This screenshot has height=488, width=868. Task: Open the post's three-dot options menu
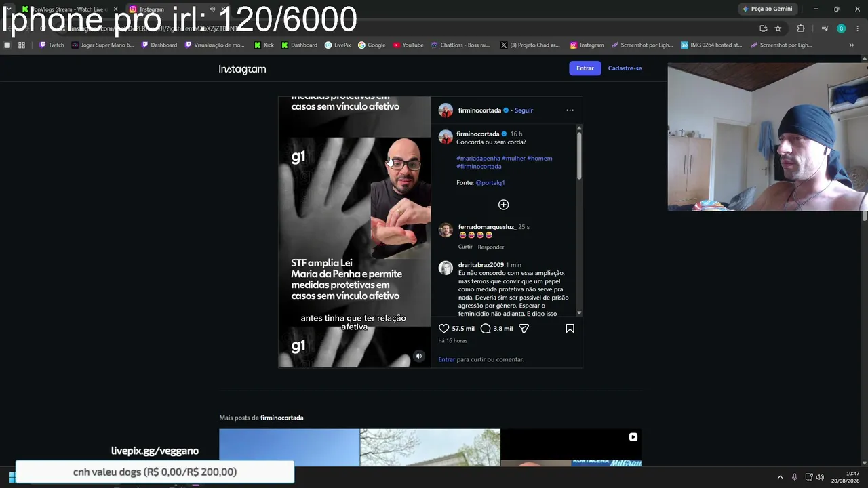point(570,110)
